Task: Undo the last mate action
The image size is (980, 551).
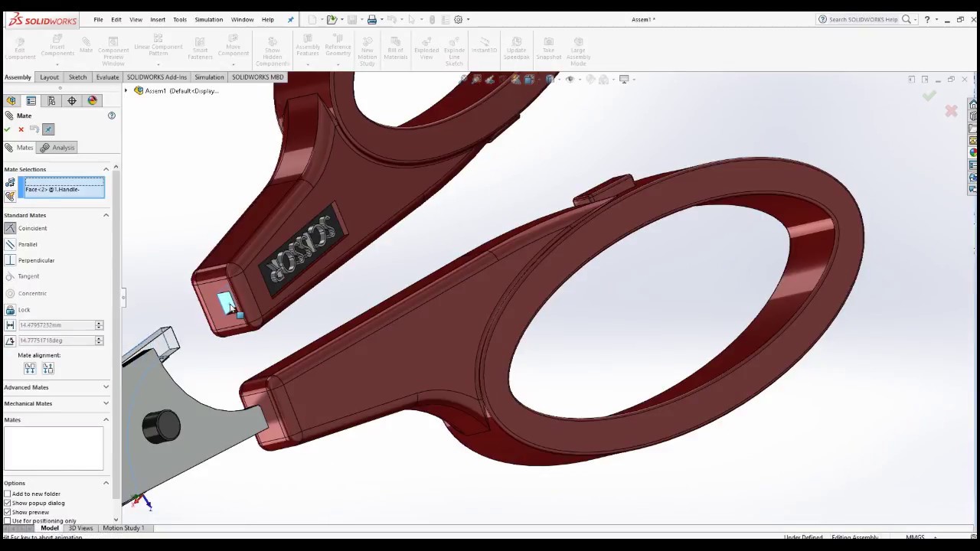Action: pos(34,129)
